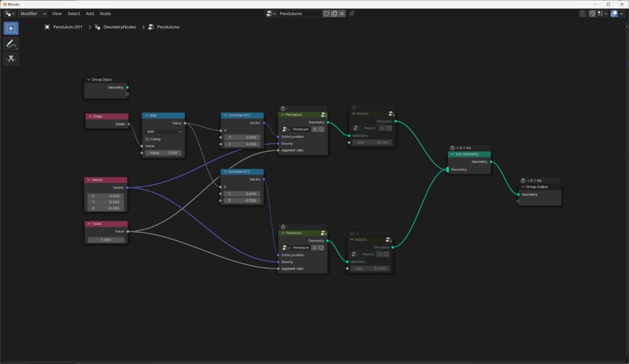Open the Add menu

pyautogui.click(x=90, y=14)
